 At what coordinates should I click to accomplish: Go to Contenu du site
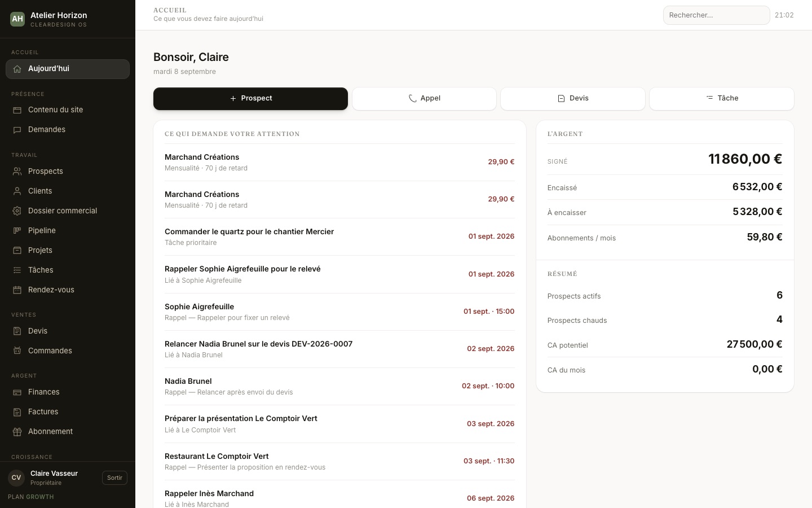tap(68, 110)
